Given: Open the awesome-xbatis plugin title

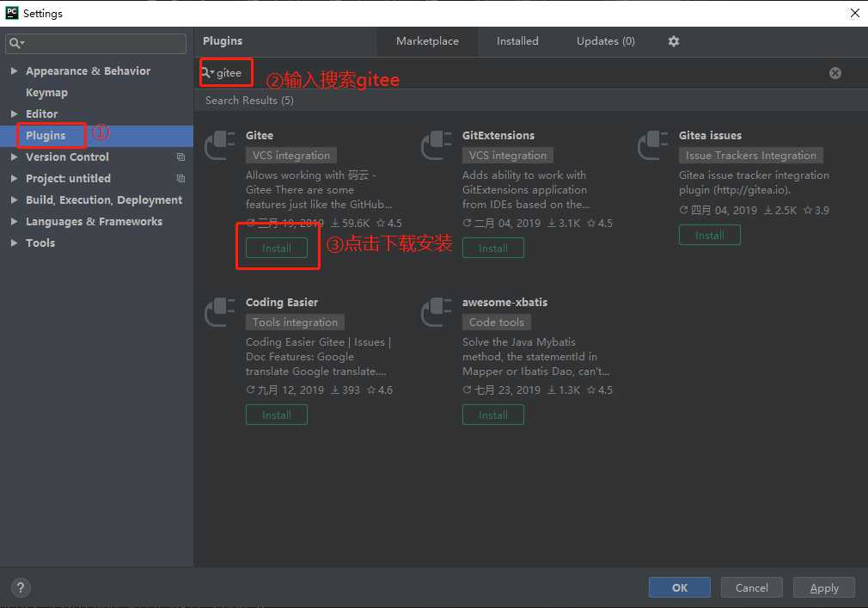Looking at the screenshot, I should [504, 303].
